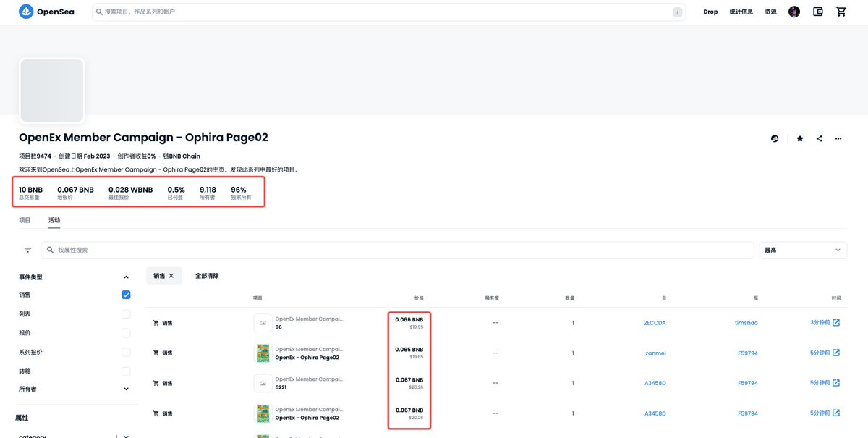868x438 pixels.
Task: Click the user avatar in the header
Action: click(x=794, y=12)
